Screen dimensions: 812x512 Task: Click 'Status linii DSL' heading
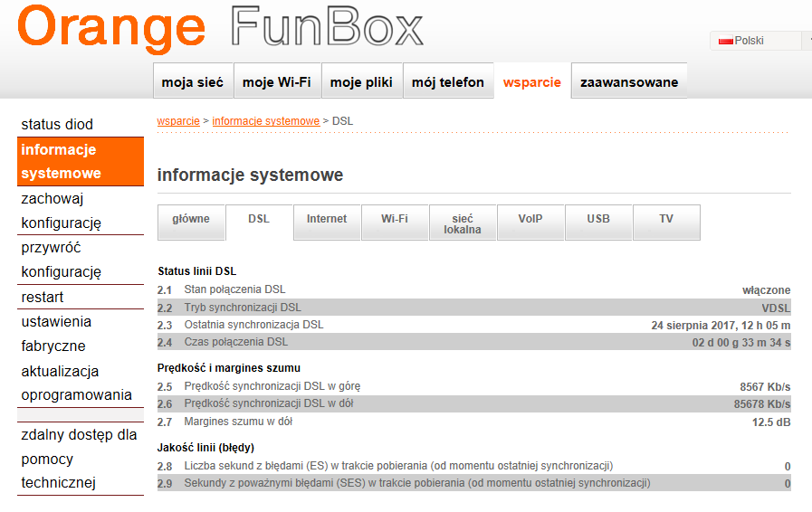(x=196, y=270)
